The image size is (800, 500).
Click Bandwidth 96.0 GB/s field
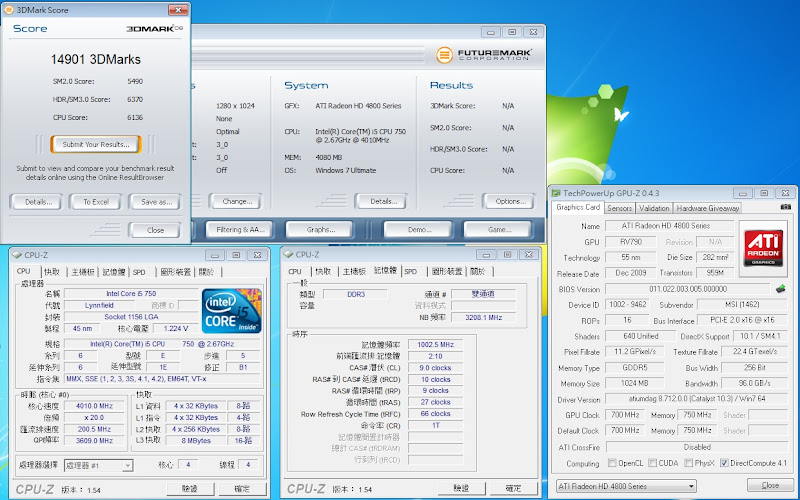point(754,384)
